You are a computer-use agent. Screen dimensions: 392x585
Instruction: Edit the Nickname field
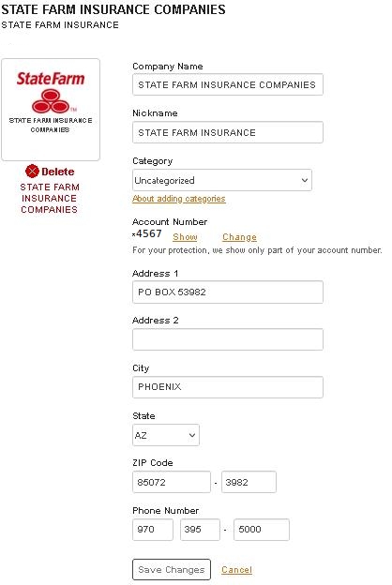pos(228,132)
